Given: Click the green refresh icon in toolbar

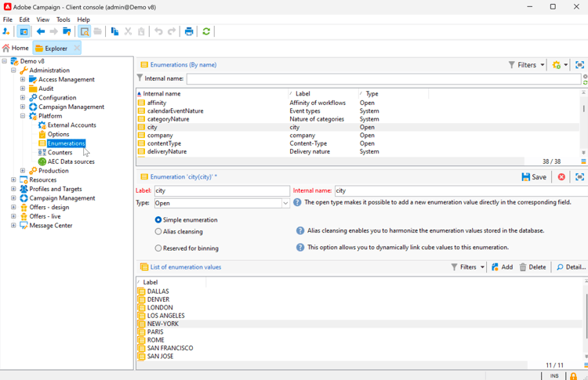Looking at the screenshot, I should pyautogui.click(x=206, y=31).
